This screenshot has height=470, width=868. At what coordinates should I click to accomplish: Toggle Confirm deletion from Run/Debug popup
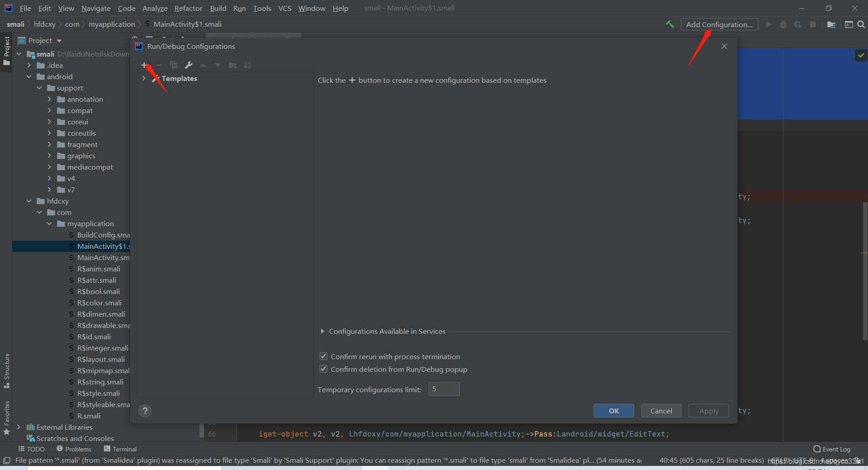(x=323, y=369)
